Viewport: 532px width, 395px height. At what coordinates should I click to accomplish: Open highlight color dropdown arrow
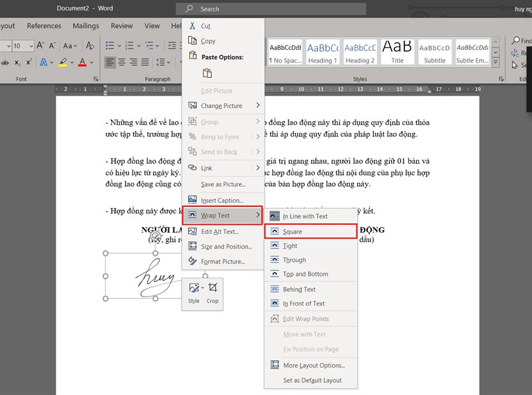tap(72, 63)
